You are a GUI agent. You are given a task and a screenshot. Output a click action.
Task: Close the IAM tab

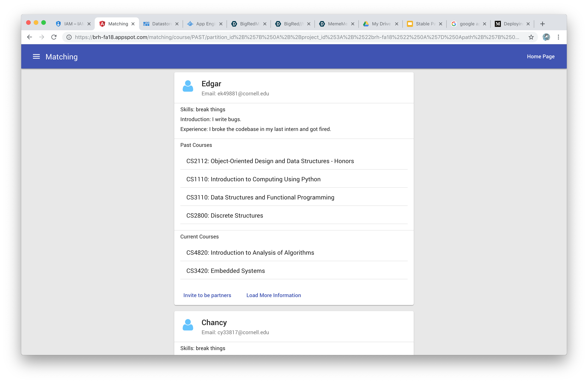click(x=89, y=24)
